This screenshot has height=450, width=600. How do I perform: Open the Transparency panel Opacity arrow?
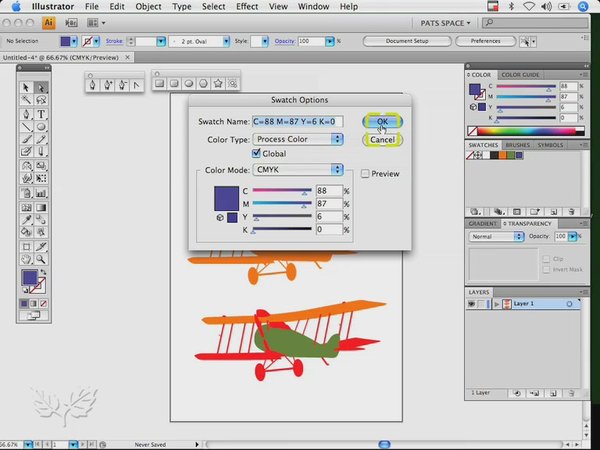click(x=572, y=236)
